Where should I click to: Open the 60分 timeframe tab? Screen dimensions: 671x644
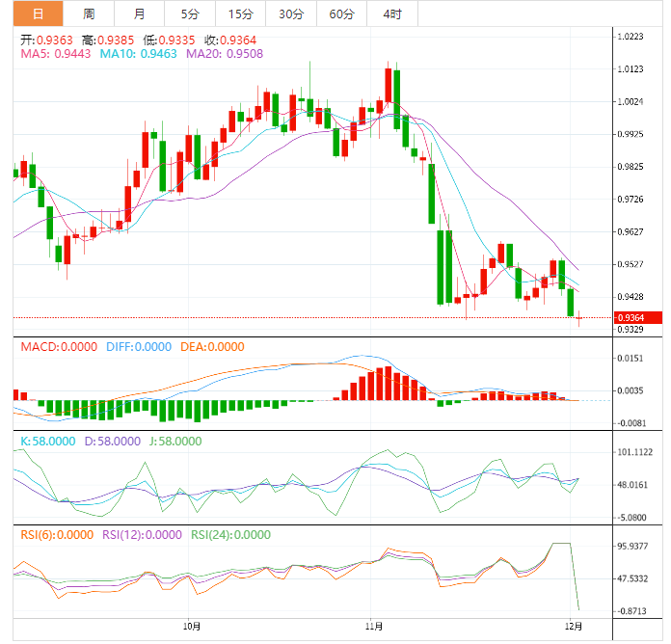point(341,14)
